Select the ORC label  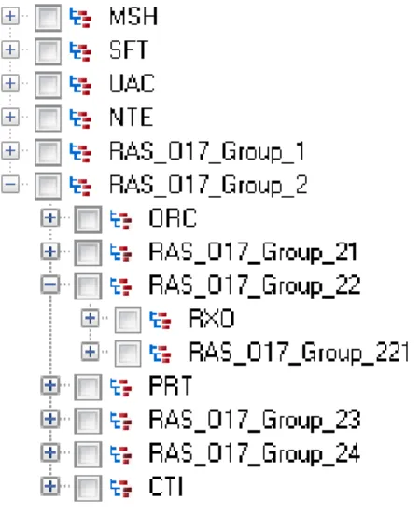click(173, 218)
